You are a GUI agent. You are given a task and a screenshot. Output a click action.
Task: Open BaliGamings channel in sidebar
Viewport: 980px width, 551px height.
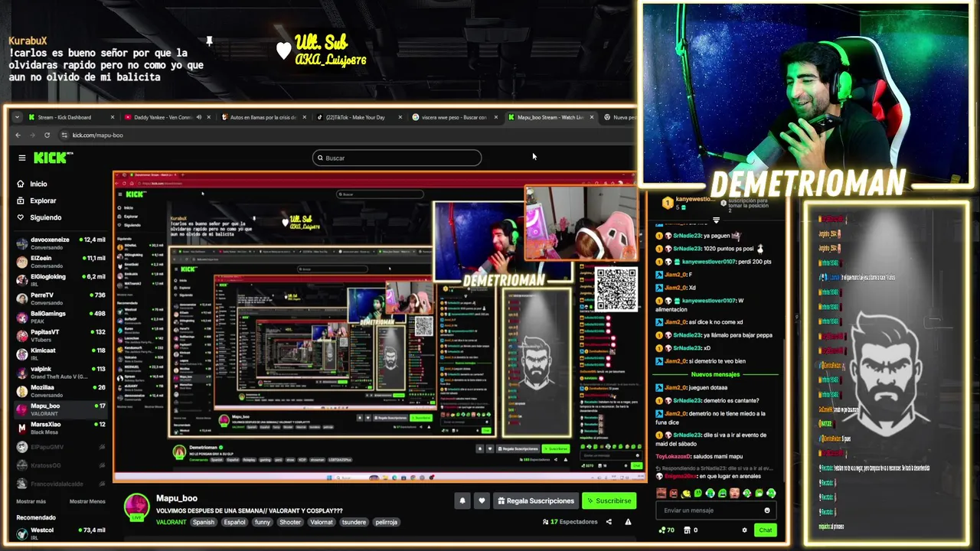pos(60,317)
